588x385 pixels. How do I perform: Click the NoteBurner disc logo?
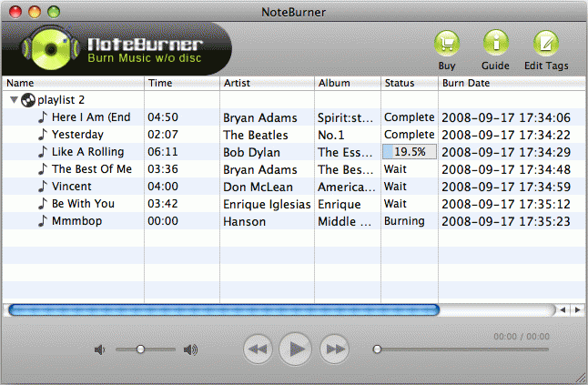(51, 48)
